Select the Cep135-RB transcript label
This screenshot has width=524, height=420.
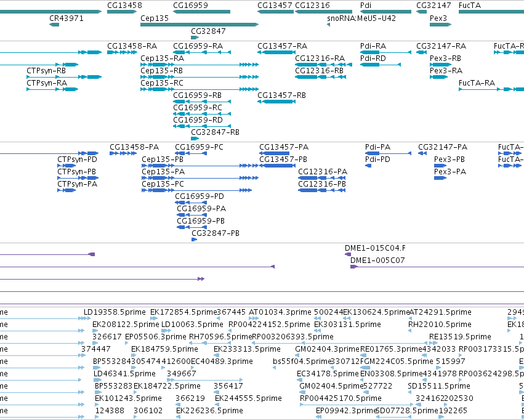coord(161,70)
